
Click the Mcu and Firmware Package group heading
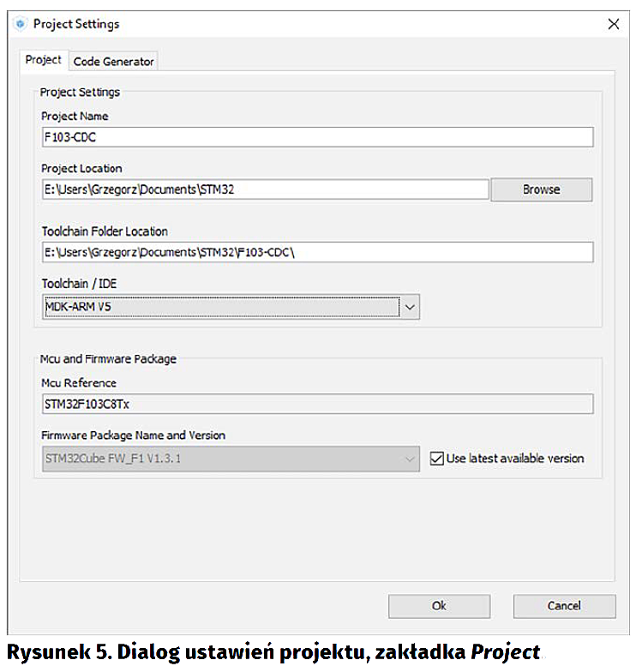pyautogui.click(x=108, y=359)
